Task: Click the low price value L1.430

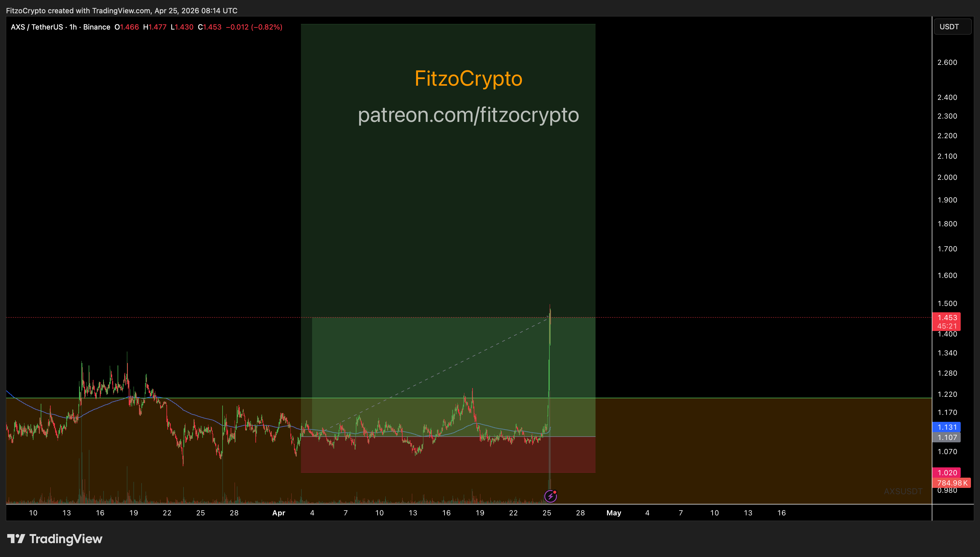Action: (x=182, y=27)
